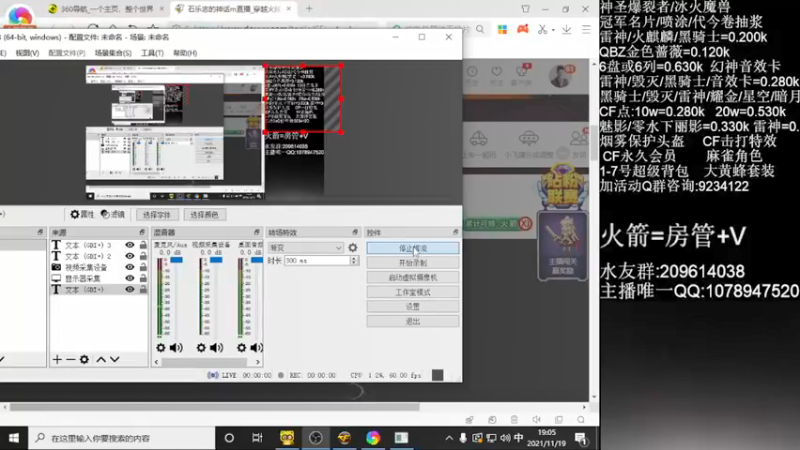Open the browser hamburger menu

[586, 30]
